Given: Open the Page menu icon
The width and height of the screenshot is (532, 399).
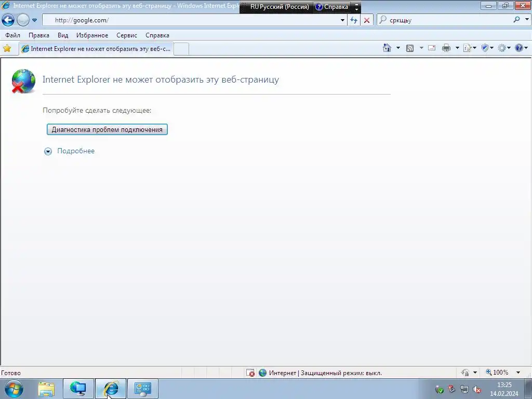Looking at the screenshot, I should (470, 48).
